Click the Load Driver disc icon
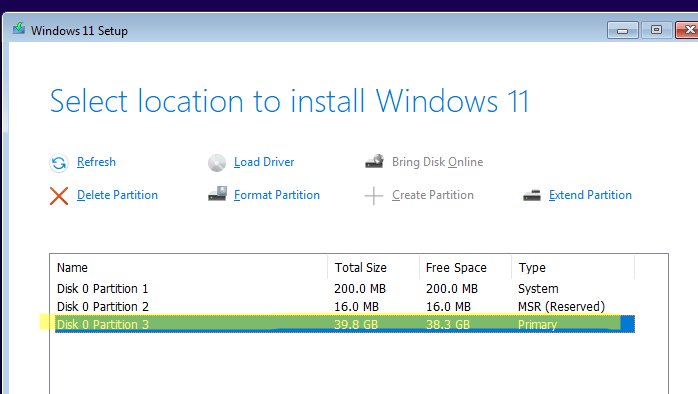The image size is (698, 394). 217,162
